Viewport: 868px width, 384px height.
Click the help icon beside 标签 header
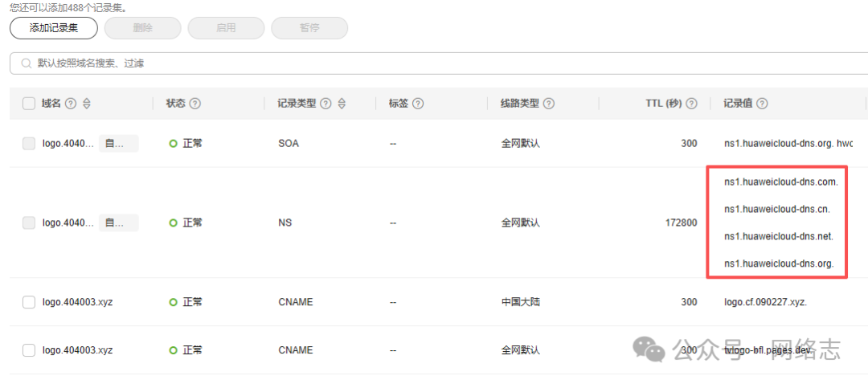tap(418, 104)
